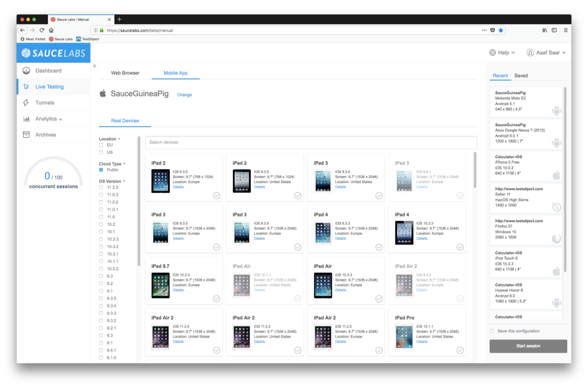Screen dimensions: 588x392
Task: Select the iPad 9.7 device checkmark circle
Action: [217, 299]
